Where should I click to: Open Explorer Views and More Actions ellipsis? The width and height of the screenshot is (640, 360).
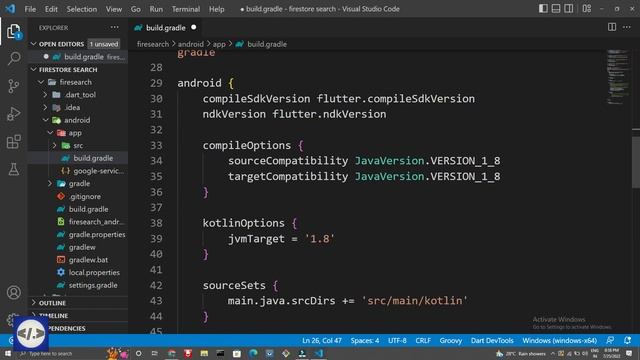point(114,27)
